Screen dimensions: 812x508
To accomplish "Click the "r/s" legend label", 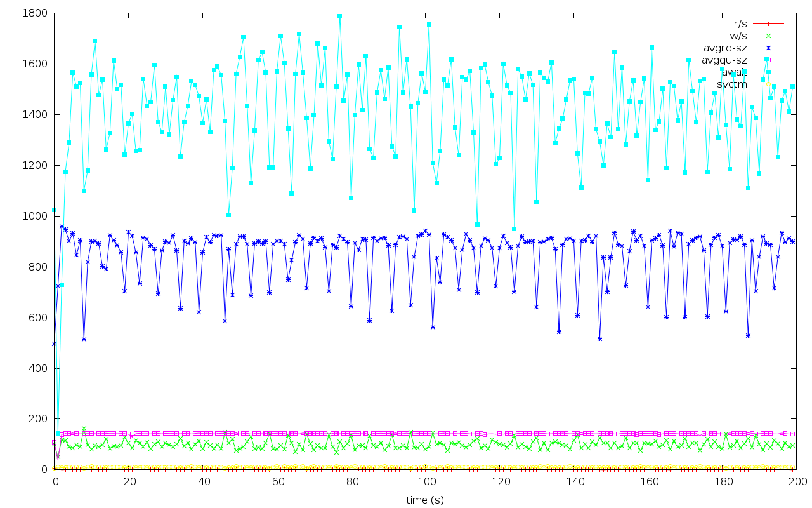I will pos(740,24).
